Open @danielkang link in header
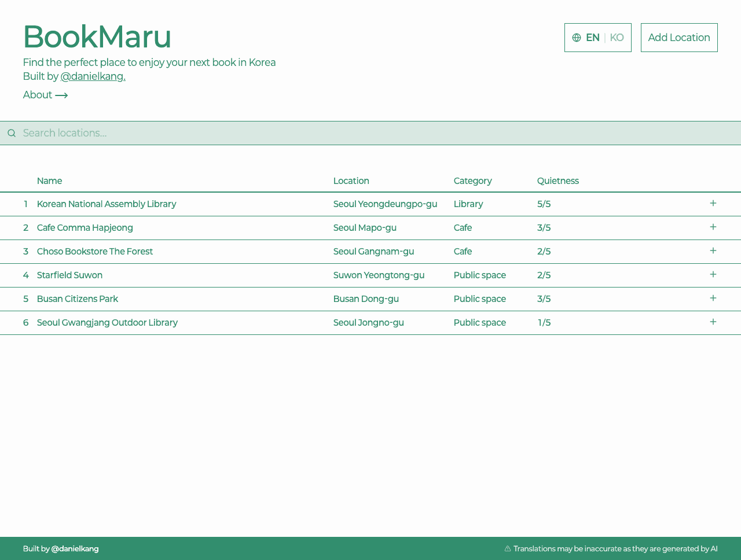The image size is (741, 560). (x=93, y=76)
